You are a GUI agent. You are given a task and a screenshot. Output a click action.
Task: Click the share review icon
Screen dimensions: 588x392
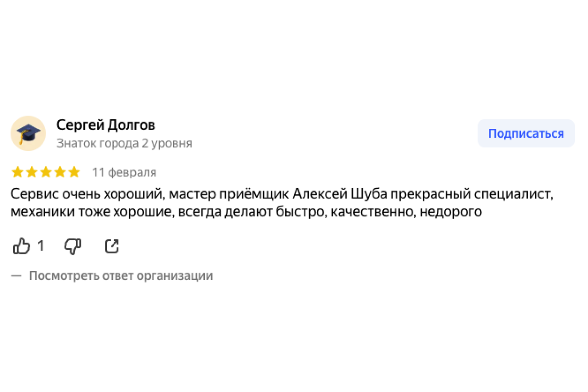pyautogui.click(x=112, y=246)
